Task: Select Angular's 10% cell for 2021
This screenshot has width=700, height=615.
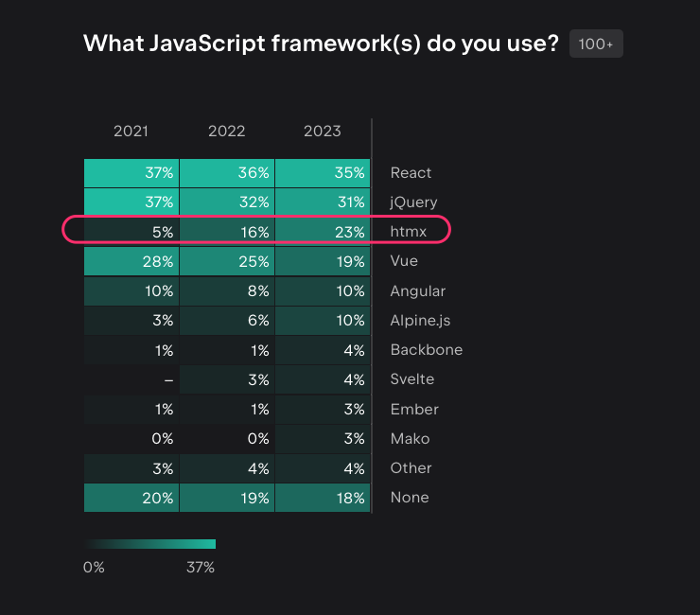Action: pyautogui.click(x=131, y=291)
